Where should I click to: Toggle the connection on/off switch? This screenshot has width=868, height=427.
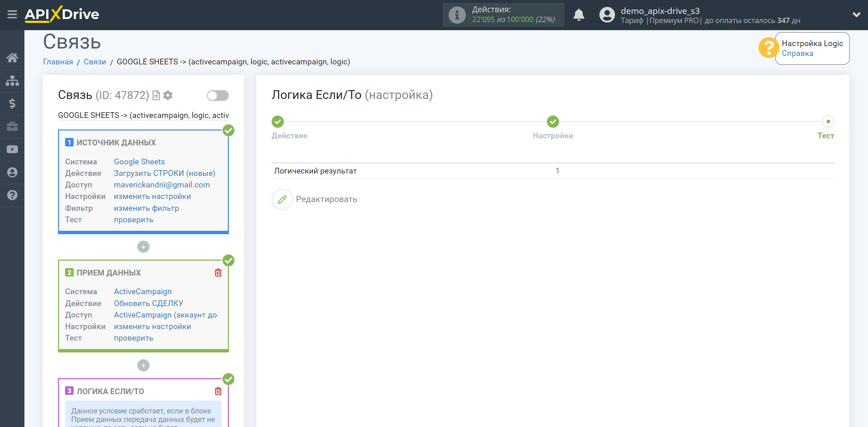point(218,96)
